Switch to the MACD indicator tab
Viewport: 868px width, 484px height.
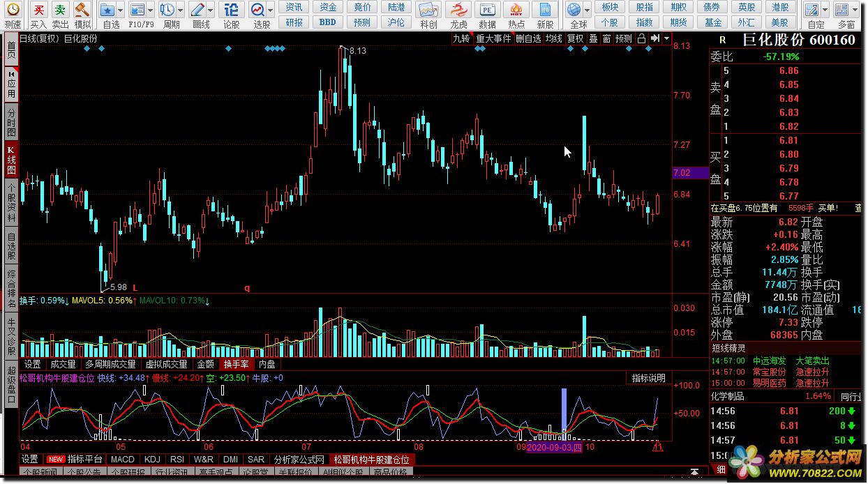tap(123, 460)
